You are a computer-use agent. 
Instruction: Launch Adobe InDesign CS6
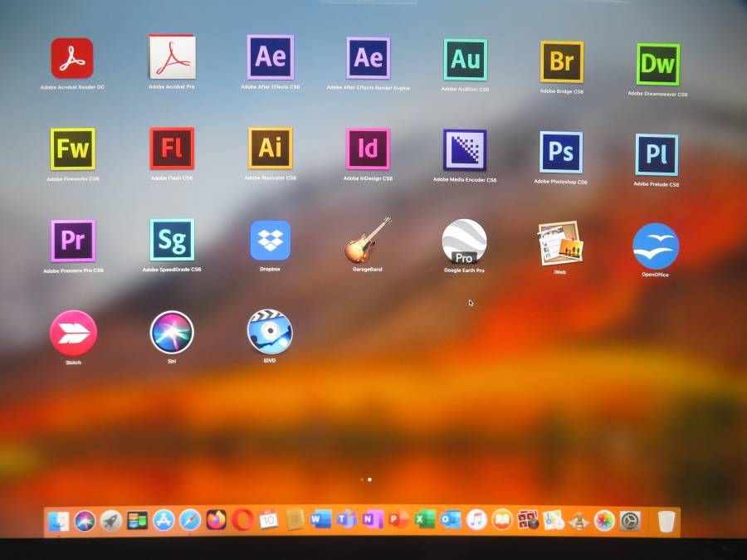coord(368,149)
